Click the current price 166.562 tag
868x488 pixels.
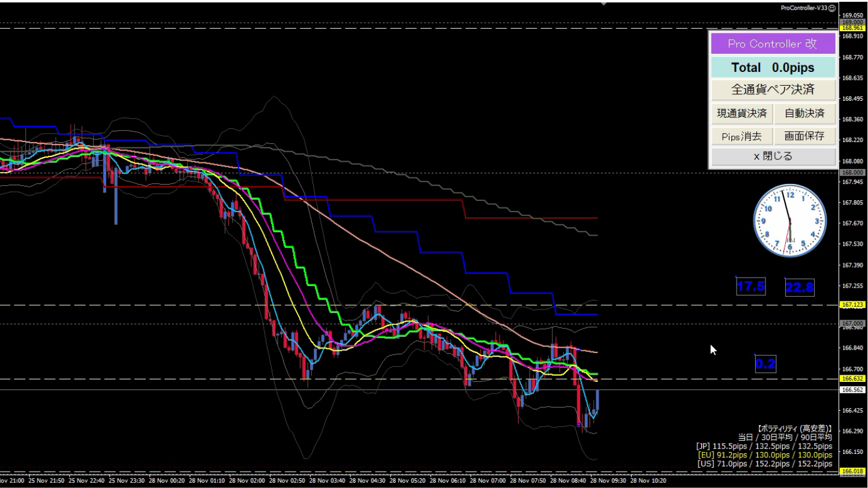click(852, 390)
